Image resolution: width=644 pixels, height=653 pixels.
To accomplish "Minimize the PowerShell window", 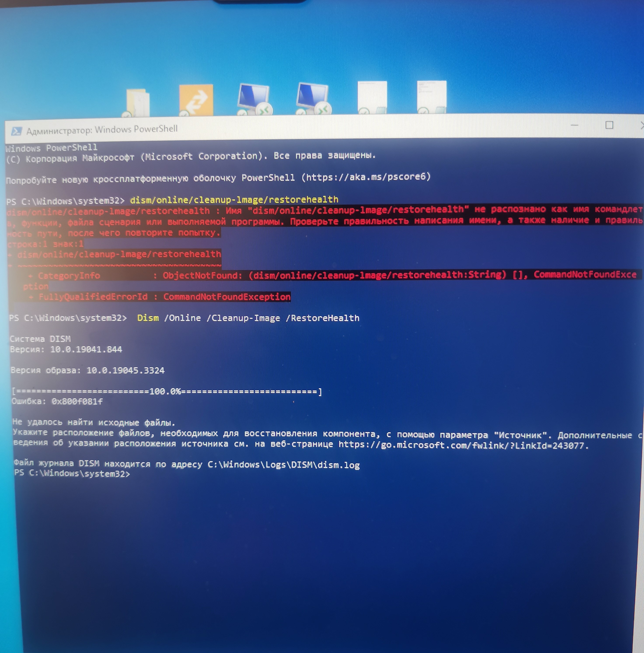I will [575, 125].
